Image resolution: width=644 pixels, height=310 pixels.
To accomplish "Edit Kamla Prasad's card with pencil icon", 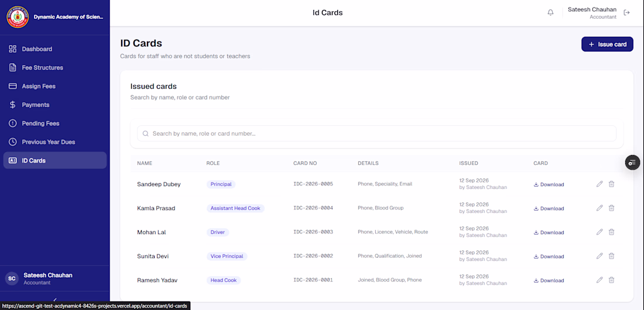I will pyautogui.click(x=600, y=208).
